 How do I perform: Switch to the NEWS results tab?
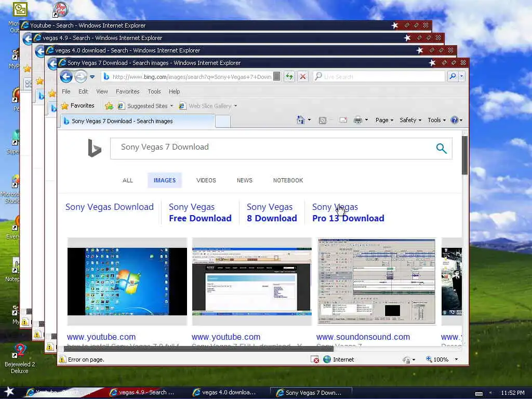tap(245, 180)
